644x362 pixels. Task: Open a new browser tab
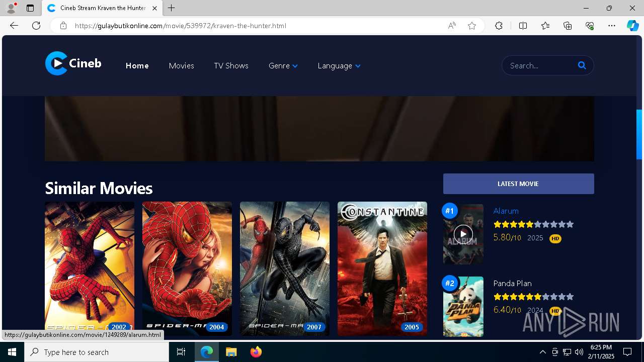point(172,8)
